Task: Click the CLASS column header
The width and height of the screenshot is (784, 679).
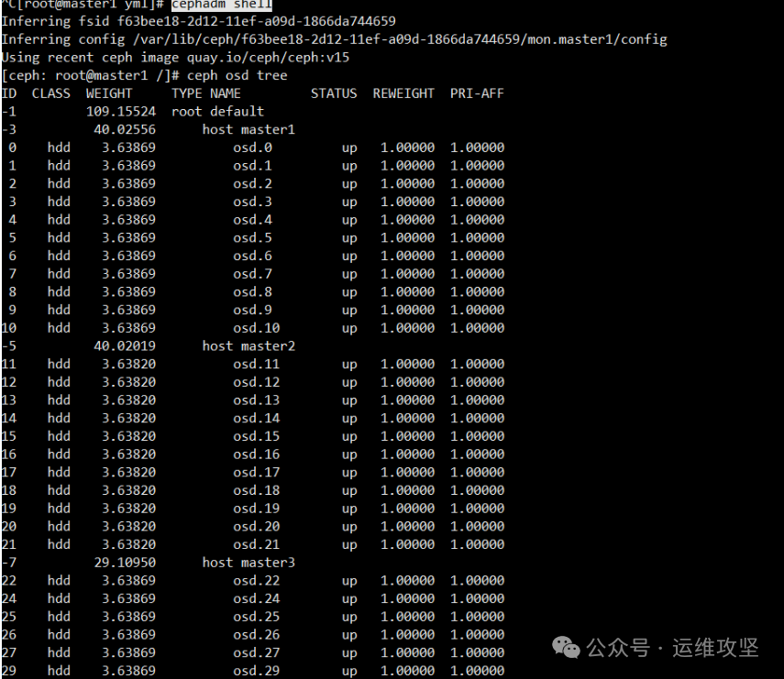Action: pos(50,93)
